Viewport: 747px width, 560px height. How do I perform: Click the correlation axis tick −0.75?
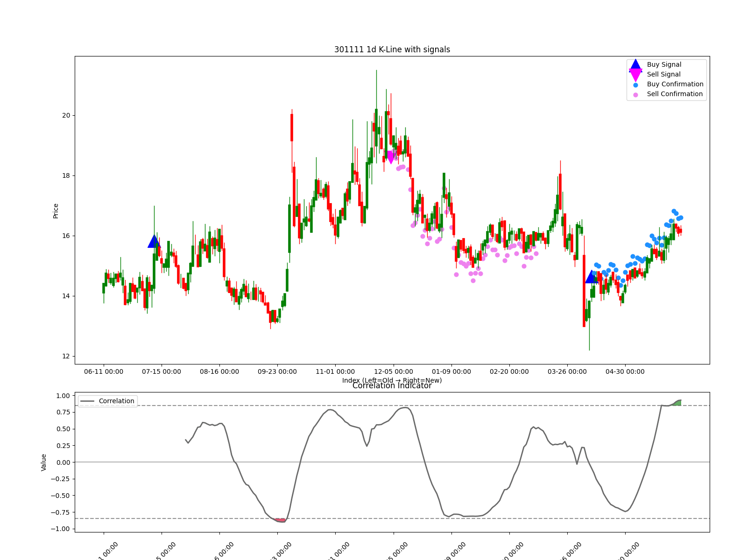60,512
